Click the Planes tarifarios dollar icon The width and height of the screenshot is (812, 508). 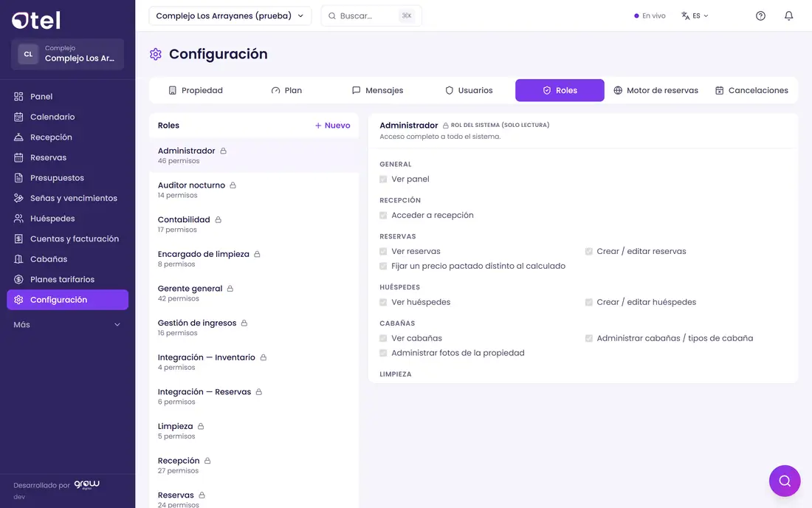tap(18, 280)
